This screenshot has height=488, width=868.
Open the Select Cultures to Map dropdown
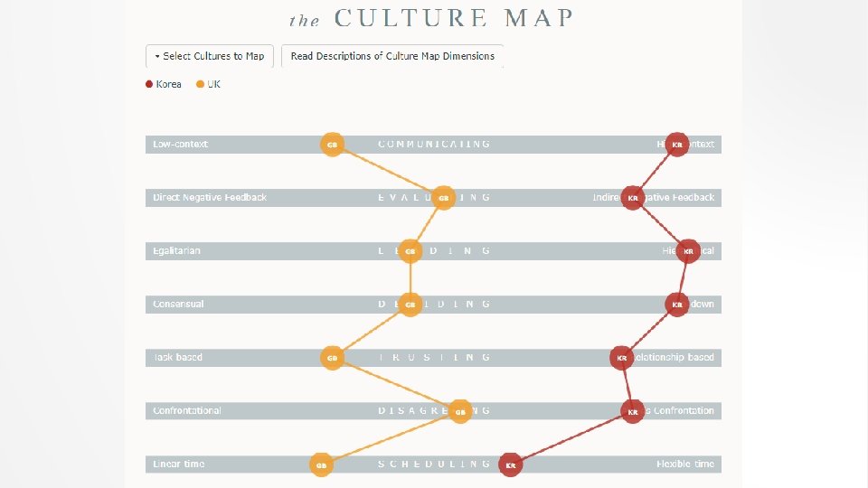pos(210,56)
